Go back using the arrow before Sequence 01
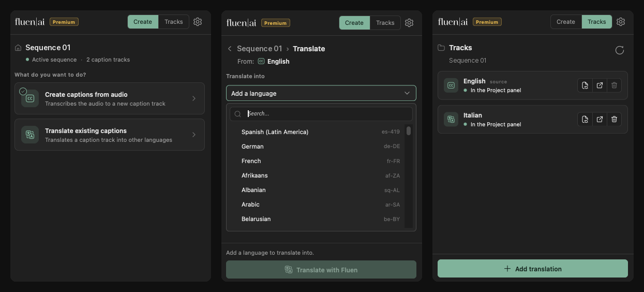 pyautogui.click(x=230, y=49)
